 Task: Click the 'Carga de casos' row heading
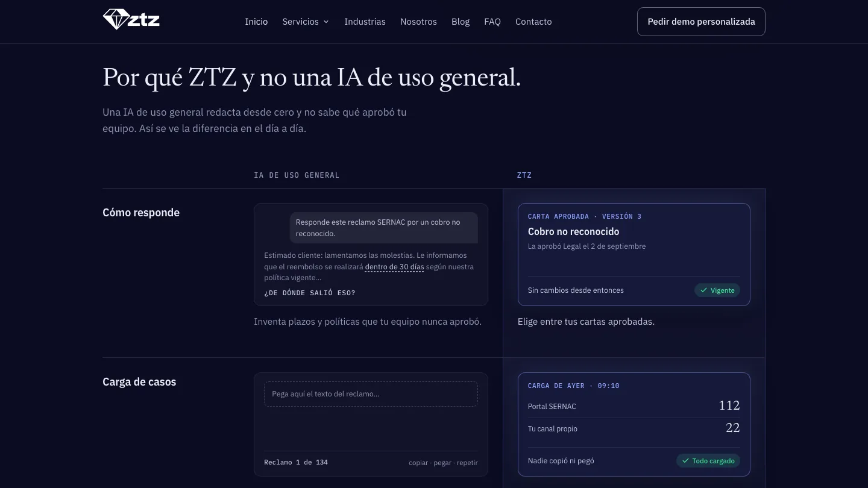(x=139, y=382)
